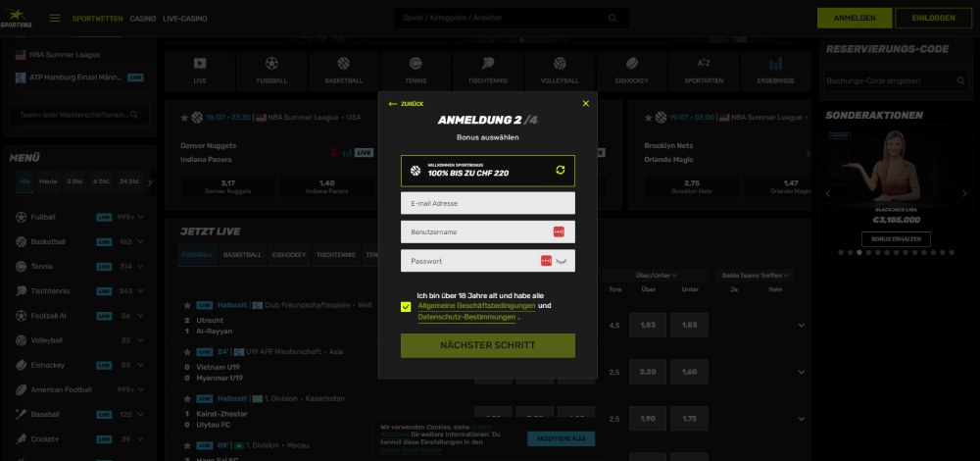The width and height of the screenshot is (980, 461).
Task: Favorite the Utrecht vs Al-Rayyan match star
Action: pos(185,305)
